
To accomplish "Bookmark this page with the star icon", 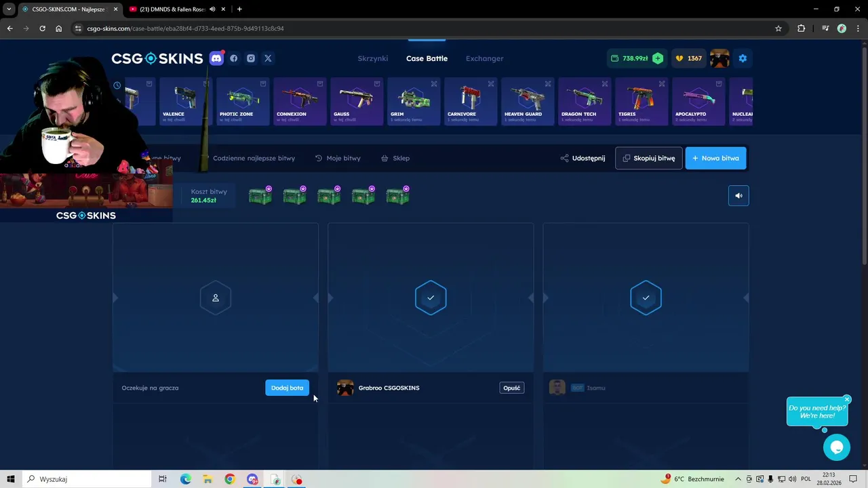I will [778, 28].
